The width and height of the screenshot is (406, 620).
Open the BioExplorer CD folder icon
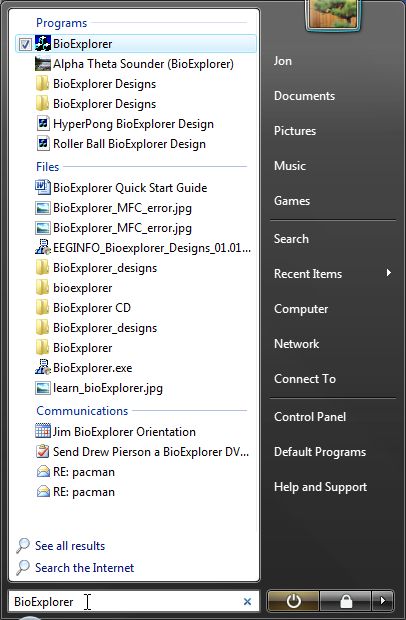pyautogui.click(x=43, y=307)
